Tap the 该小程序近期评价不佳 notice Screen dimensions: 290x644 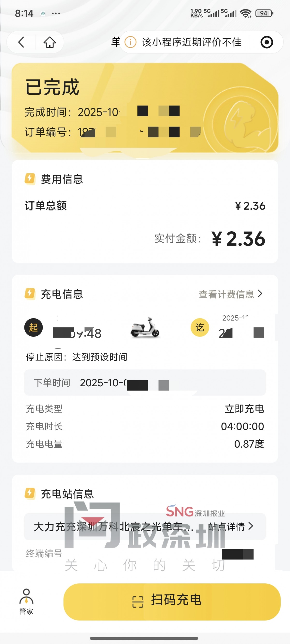(191, 42)
